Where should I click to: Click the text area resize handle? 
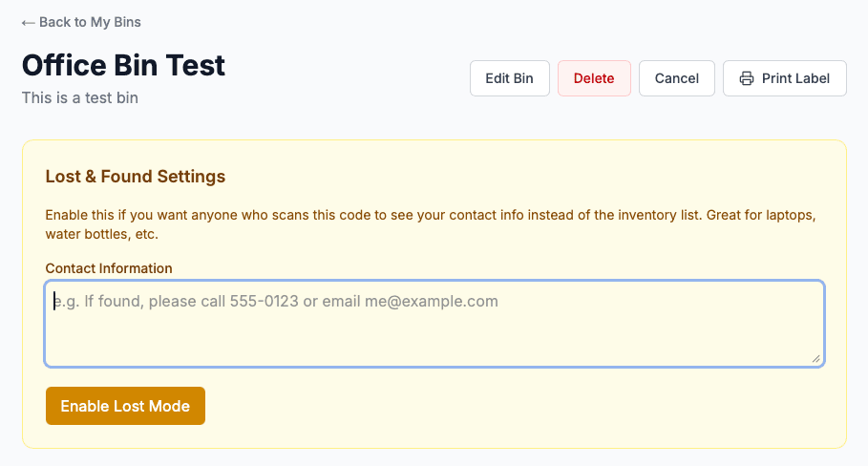[816, 359]
